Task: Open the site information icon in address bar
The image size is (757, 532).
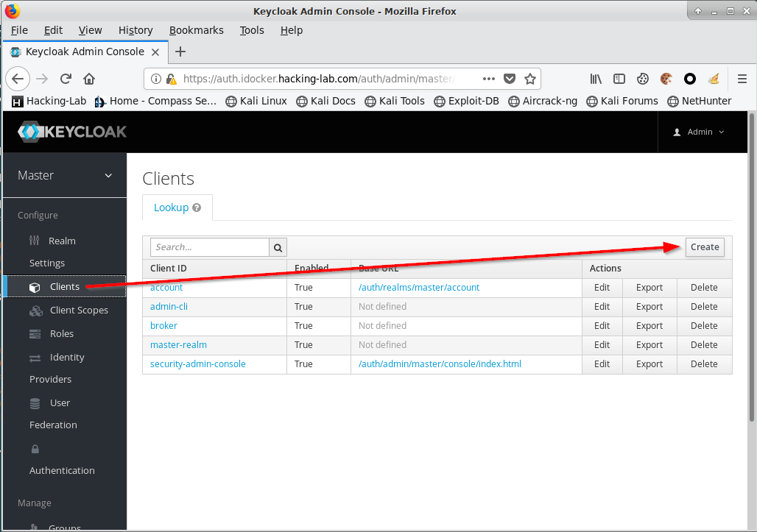Action: pos(156,79)
